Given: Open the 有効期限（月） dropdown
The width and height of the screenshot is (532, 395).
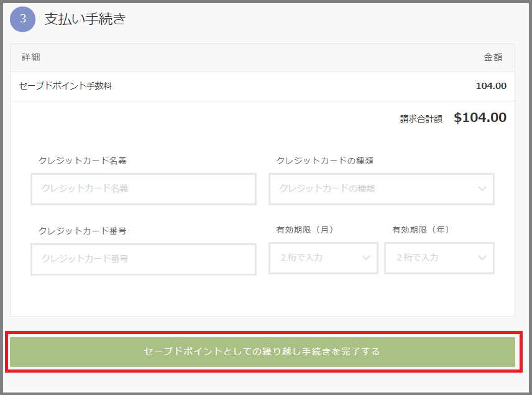Looking at the screenshot, I should pyautogui.click(x=323, y=258).
